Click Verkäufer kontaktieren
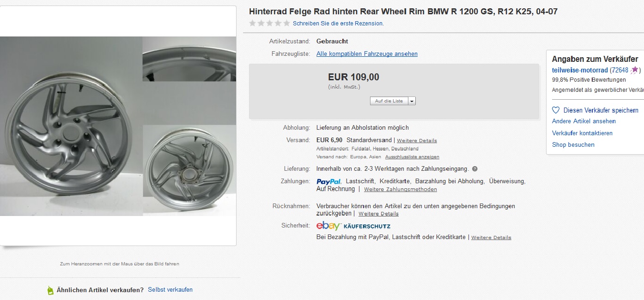The height and width of the screenshot is (300, 644). [582, 133]
